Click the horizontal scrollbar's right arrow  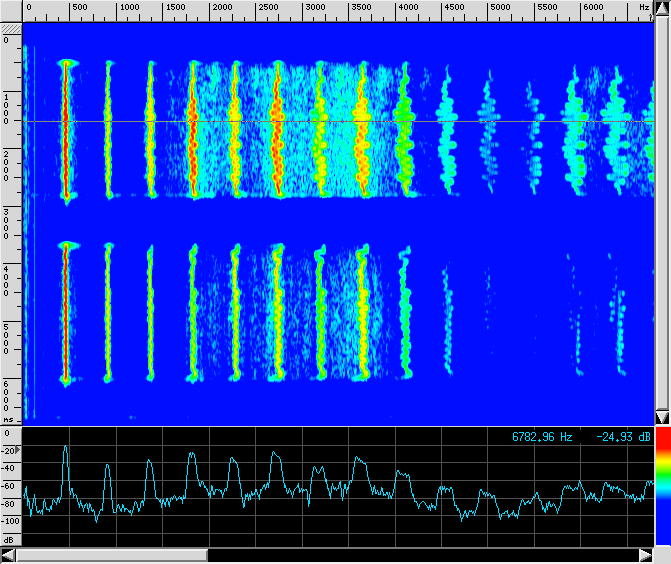coord(645,555)
